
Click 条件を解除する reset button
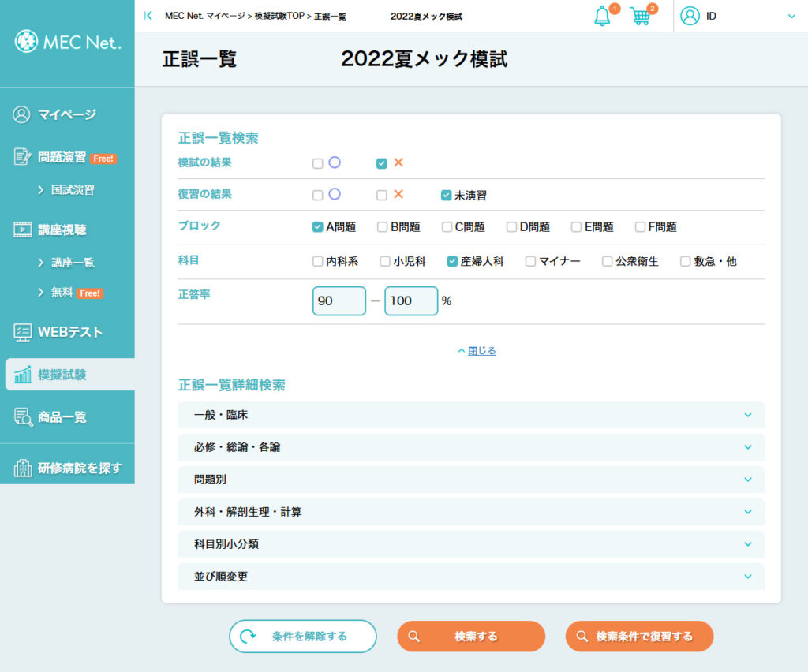303,637
